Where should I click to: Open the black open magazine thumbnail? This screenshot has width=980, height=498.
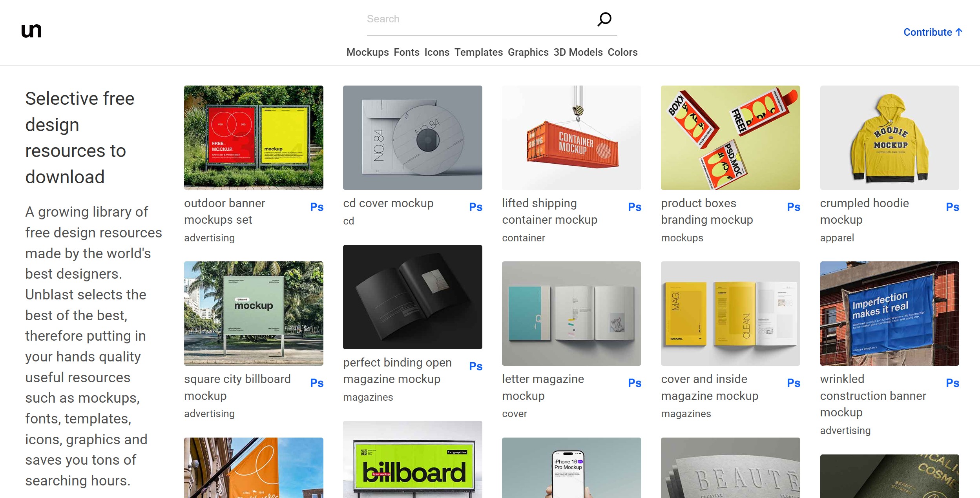(412, 297)
